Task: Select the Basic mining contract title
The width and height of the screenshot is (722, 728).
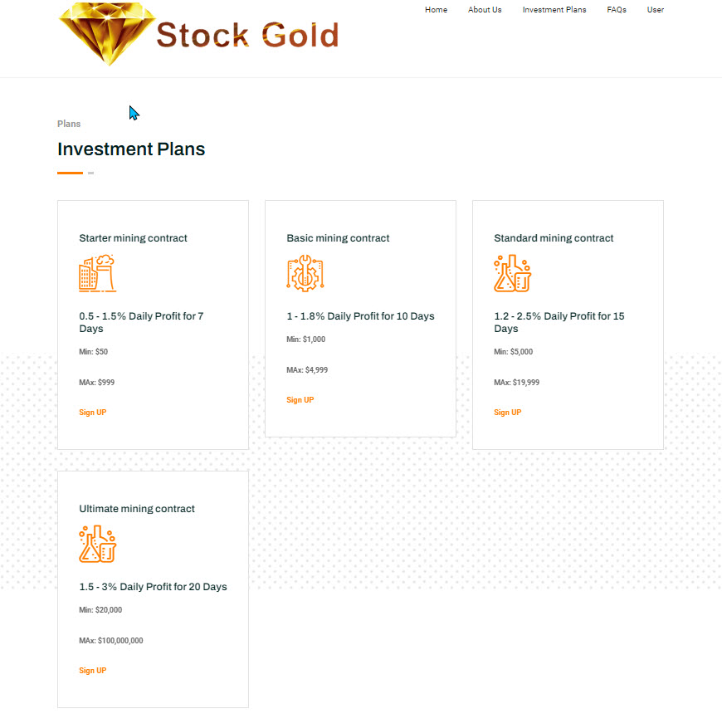Action: pos(338,238)
